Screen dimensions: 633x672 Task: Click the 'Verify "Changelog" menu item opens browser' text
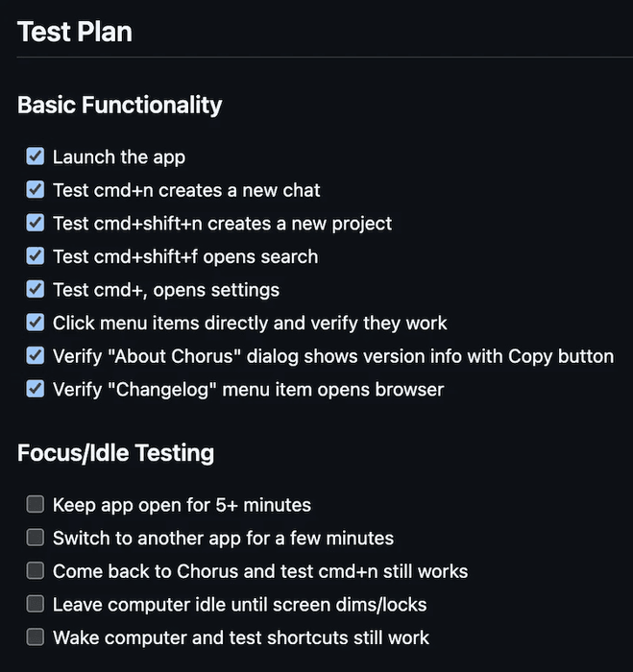(248, 390)
